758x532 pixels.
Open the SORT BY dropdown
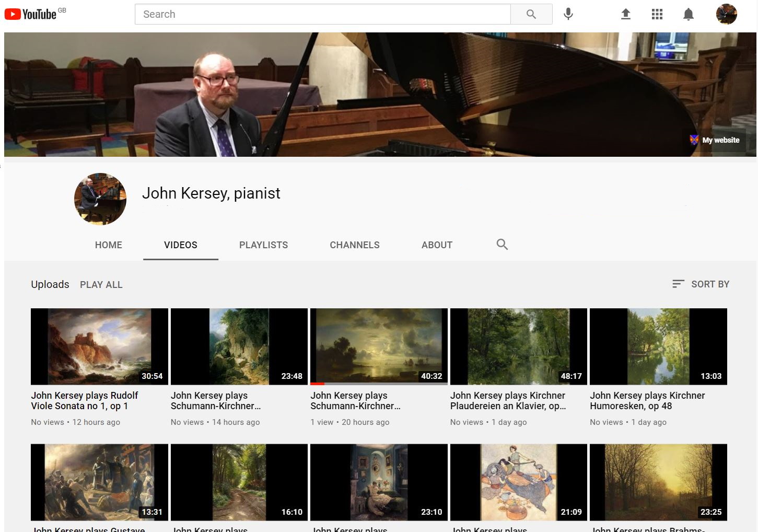click(x=700, y=284)
